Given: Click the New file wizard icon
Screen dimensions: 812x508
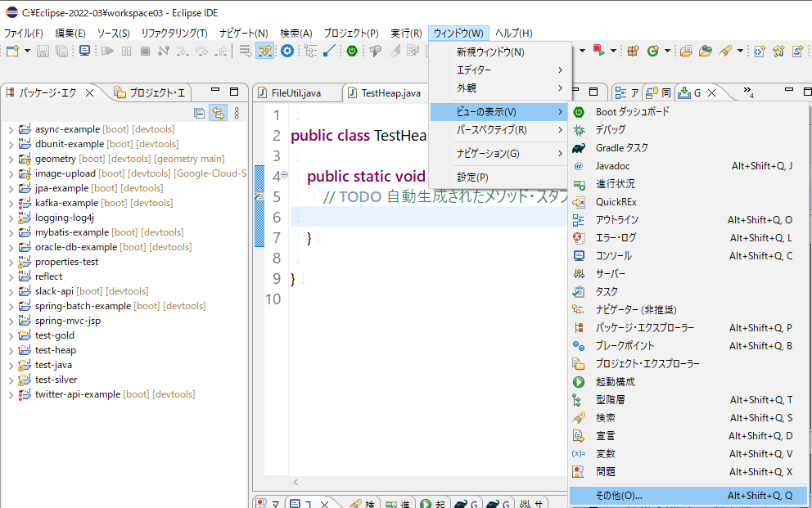Looking at the screenshot, I should tap(12, 51).
